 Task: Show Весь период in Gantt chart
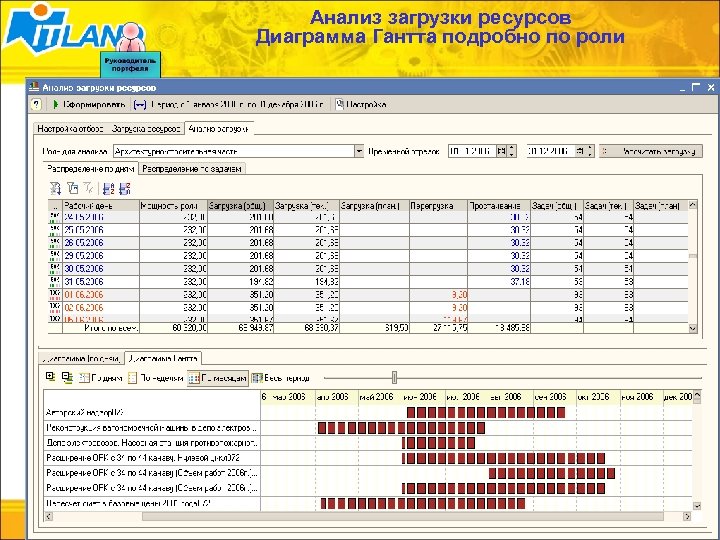(x=281, y=378)
